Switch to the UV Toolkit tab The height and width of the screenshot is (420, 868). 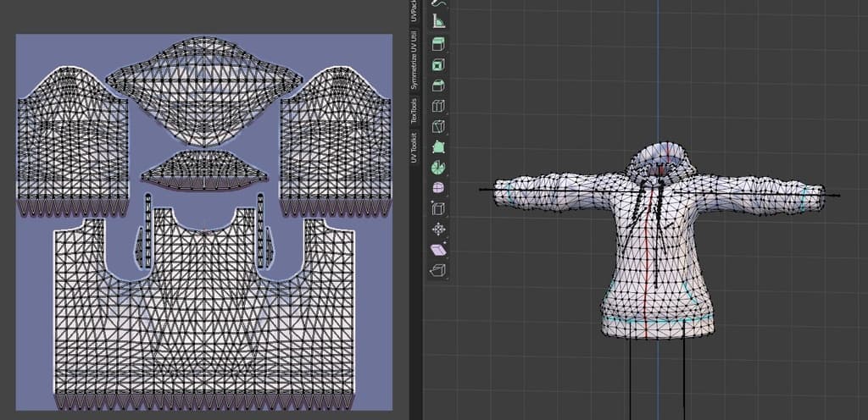click(415, 149)
